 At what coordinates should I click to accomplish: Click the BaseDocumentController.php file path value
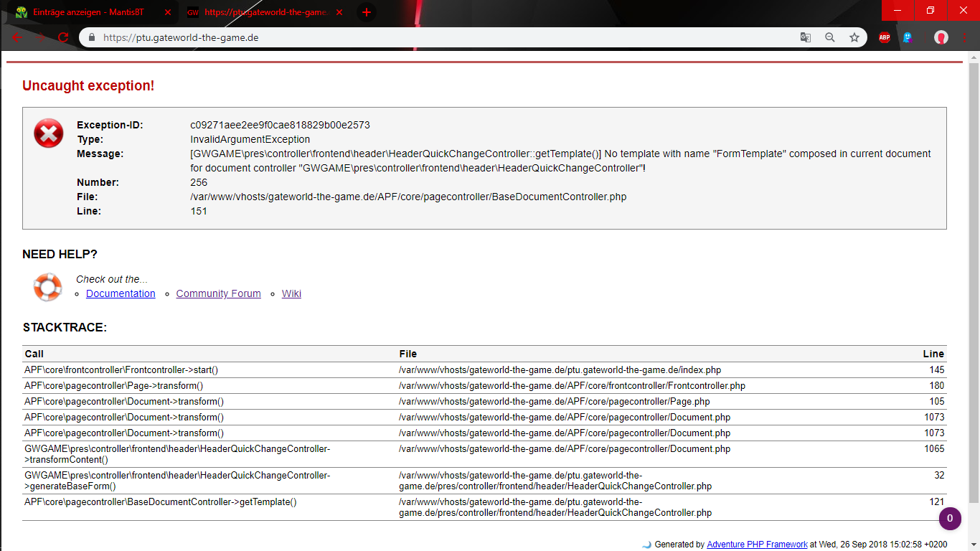point(408,197)
